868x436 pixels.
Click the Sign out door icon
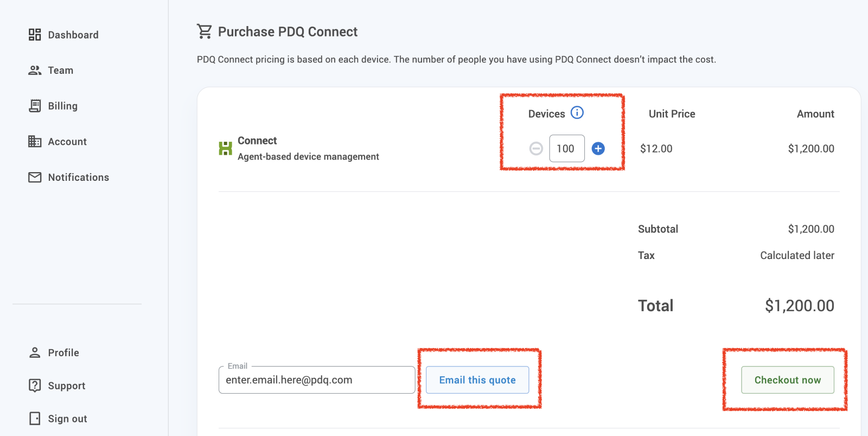35,419
